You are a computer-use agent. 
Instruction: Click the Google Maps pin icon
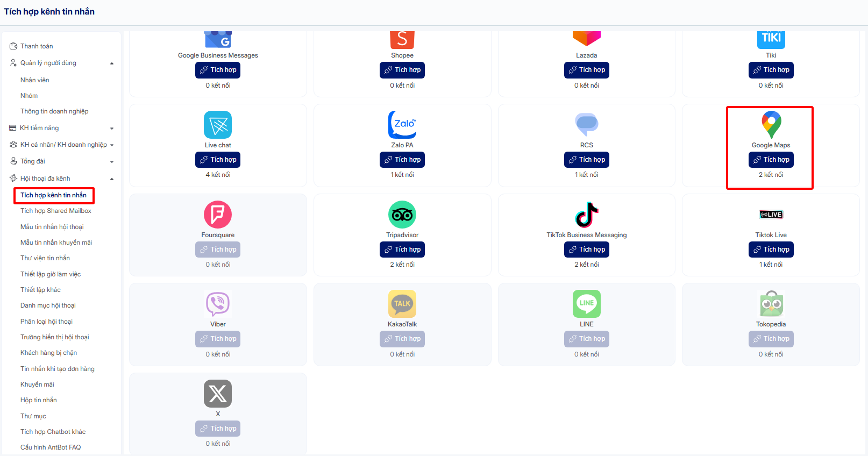pyautogui.click(x=771, y=125)
